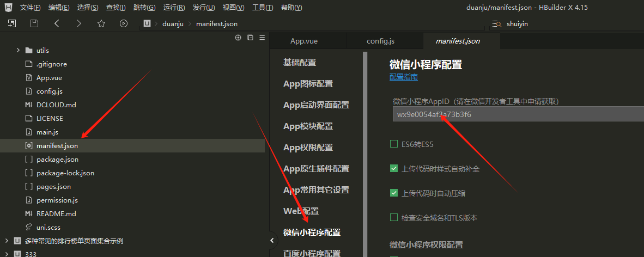The width and height of the screenshot is (644, 257).
Task: Switch to the App.vue editor tab
Action: (x=308, y=41)
